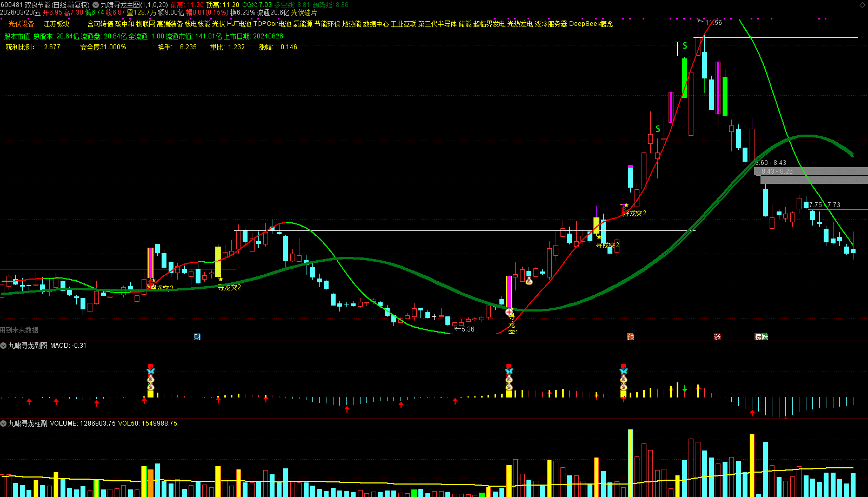Select the 江苏板块 region tag

(57, 24)
